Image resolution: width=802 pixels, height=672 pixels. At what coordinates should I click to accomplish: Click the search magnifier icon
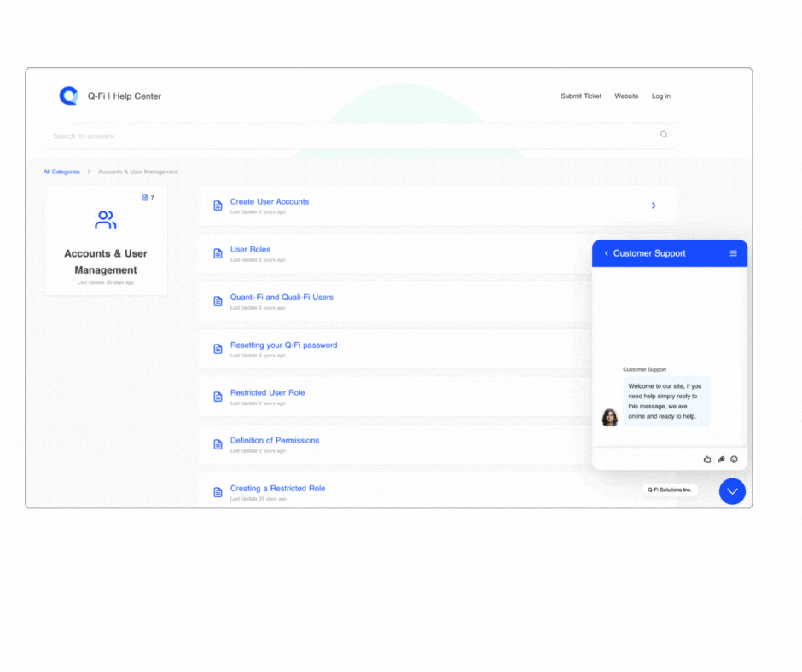point(664,135)
